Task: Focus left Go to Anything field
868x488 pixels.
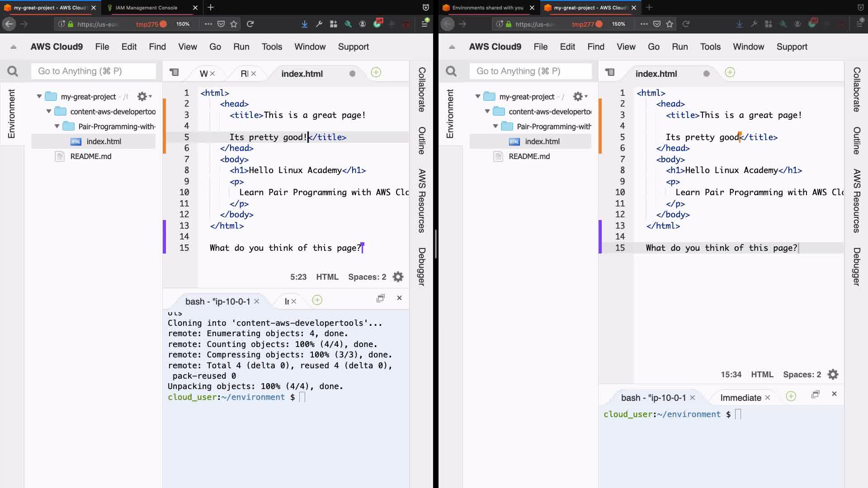Action: click(94, 71)
